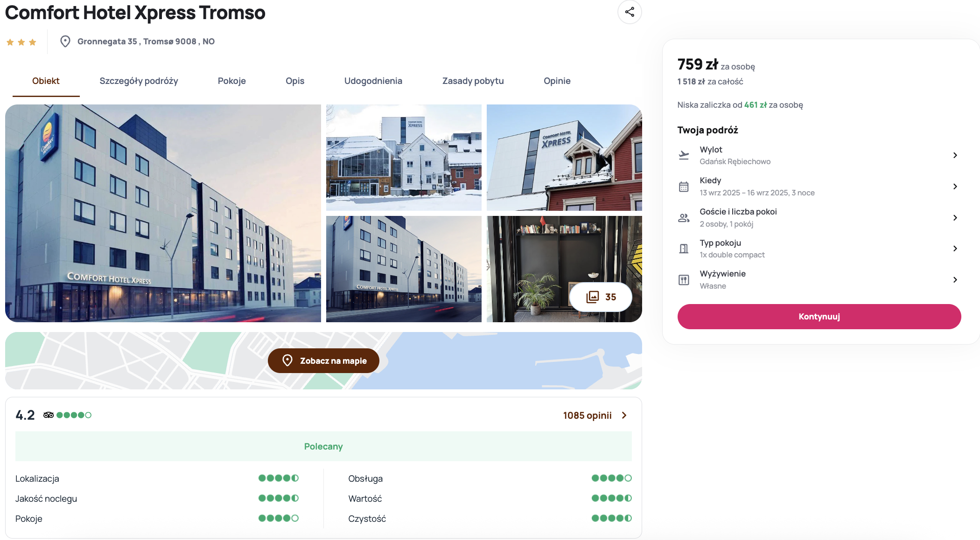
Task: Click the photo gallery icon showing 35
Action: pyautogui.click(x=593, y=297)
